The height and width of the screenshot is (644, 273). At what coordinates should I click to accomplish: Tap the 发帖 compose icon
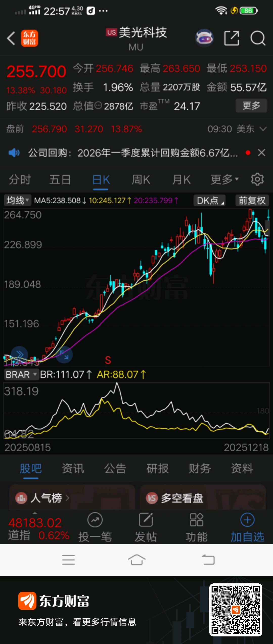(146, 520)
